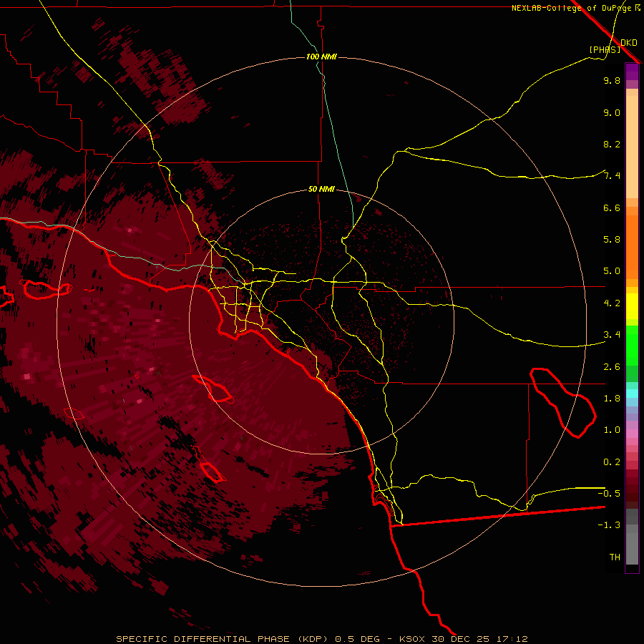Screen dimensions: 644x644
Task: Click the 0.2 legend value
Action: point(612,462)
